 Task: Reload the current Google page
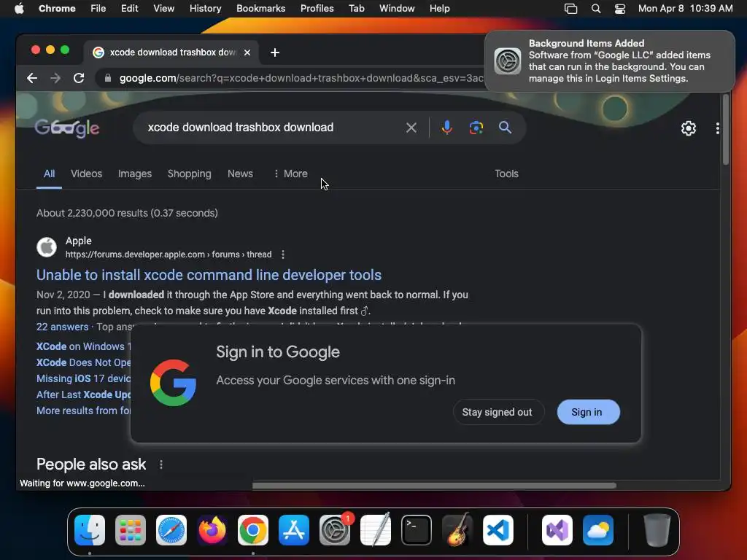(x=79, y=78)
